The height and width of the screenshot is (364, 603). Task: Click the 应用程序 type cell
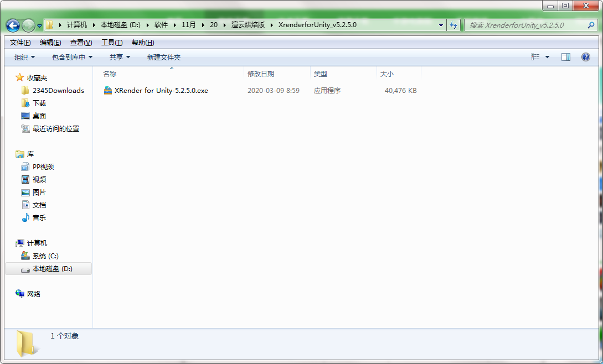[327, 90]
